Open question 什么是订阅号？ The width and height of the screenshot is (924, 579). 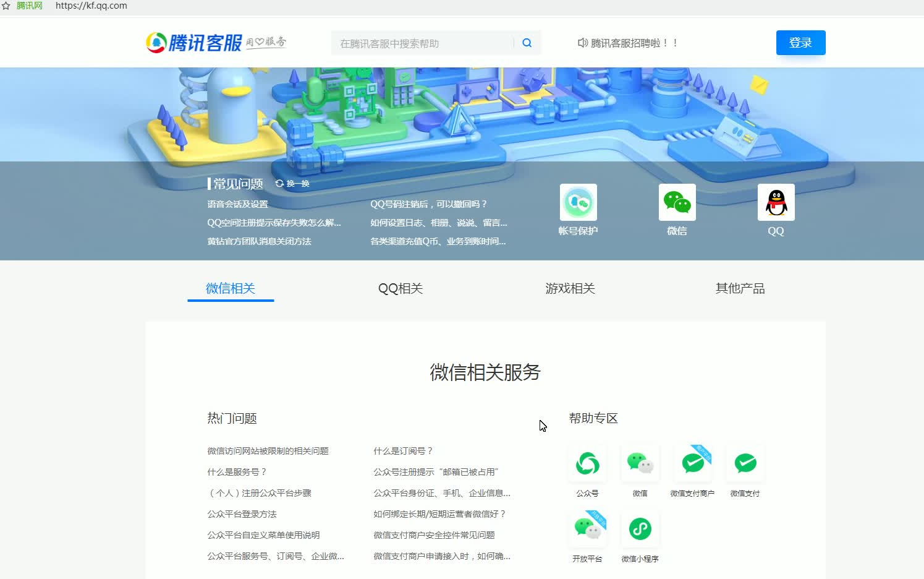coord(404,451)
